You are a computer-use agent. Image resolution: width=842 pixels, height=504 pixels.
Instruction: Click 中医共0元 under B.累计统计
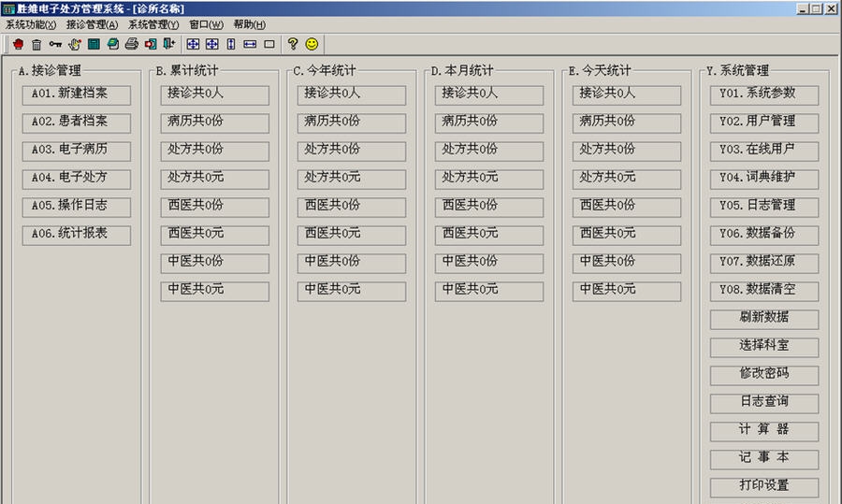pyautogui.click(x=214, y=291)
